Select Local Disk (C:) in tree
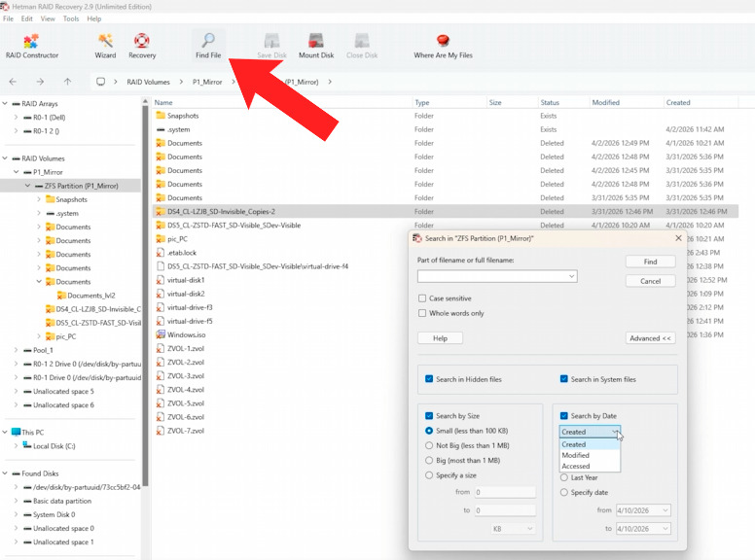This screenshot has height=560, width=755. point(54,446)
